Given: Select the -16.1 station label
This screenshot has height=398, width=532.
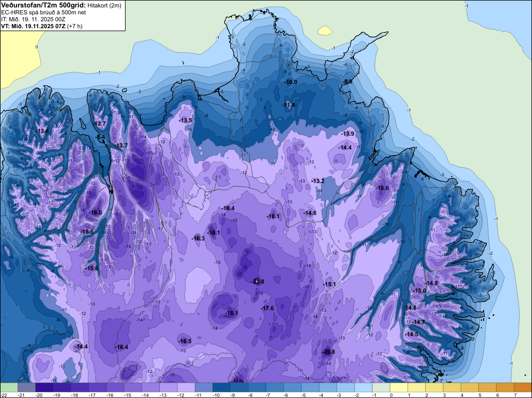Looking at the screenshot, I should (273, 216).
